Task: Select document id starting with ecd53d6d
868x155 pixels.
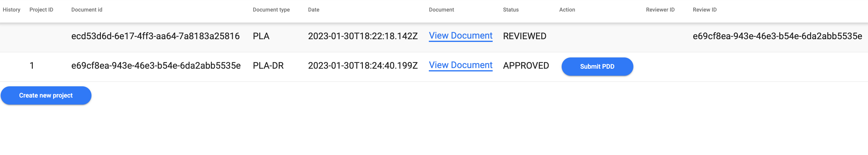Action: click(155, 36)
